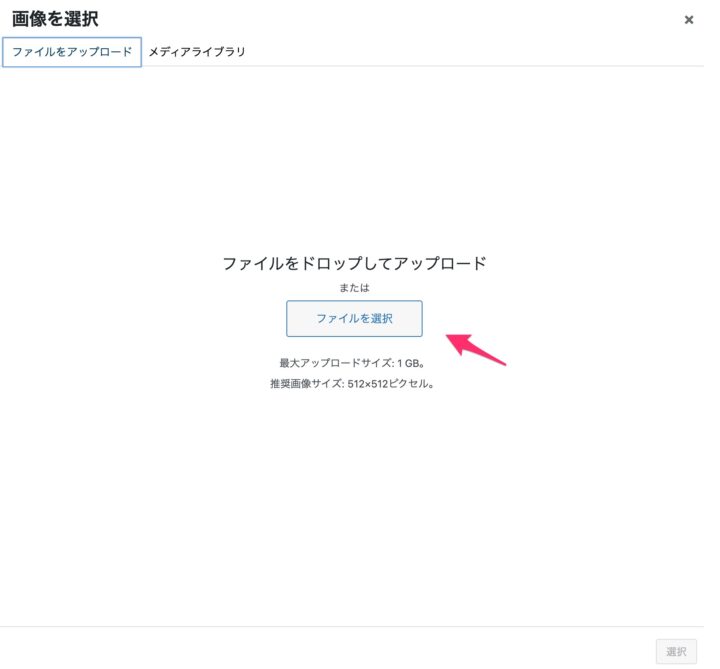The image size is (720, 669).
Task: Click the 最大アップロードサイズ: 1 GB text
Action: click(352, 363)
